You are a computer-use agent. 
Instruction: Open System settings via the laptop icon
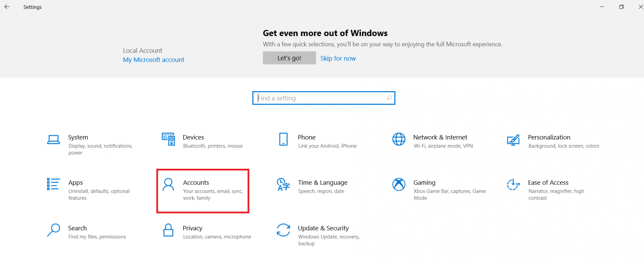click(53, 139)
